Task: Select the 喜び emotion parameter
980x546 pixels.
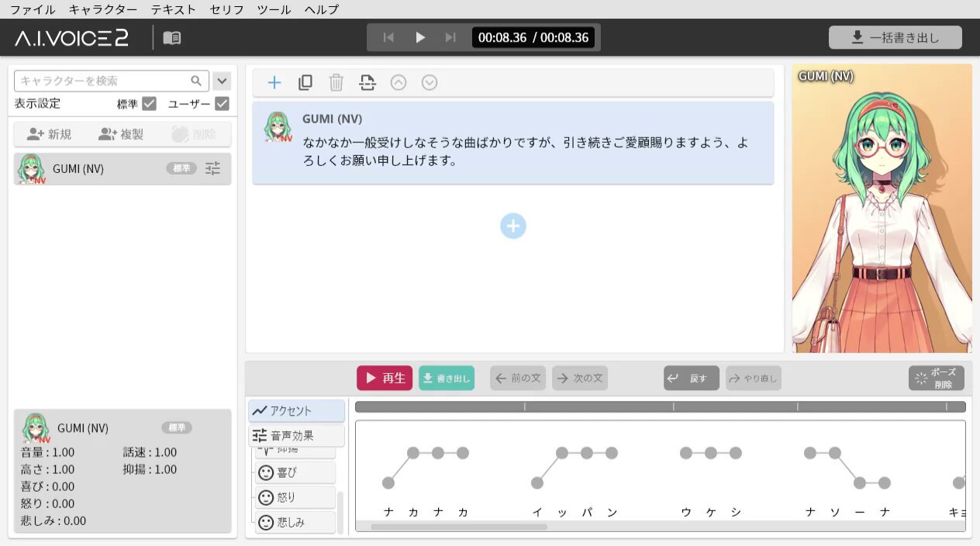Action: tap(295, 472)
